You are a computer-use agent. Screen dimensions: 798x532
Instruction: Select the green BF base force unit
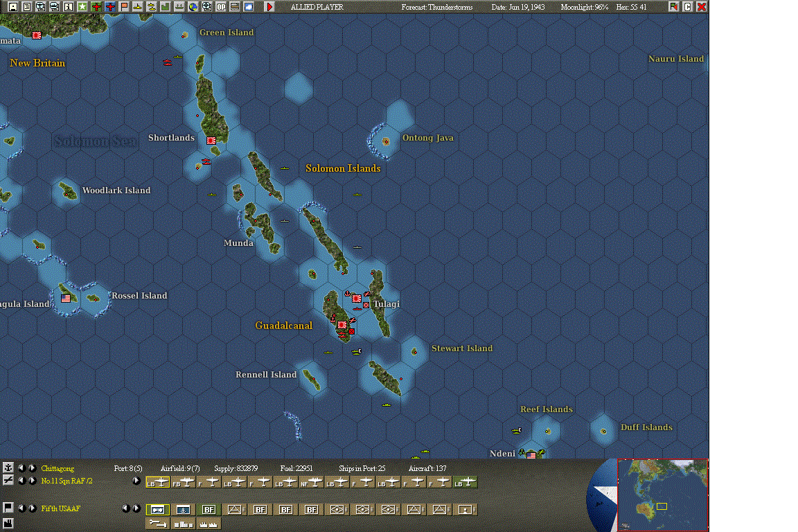tap(209, 509)
